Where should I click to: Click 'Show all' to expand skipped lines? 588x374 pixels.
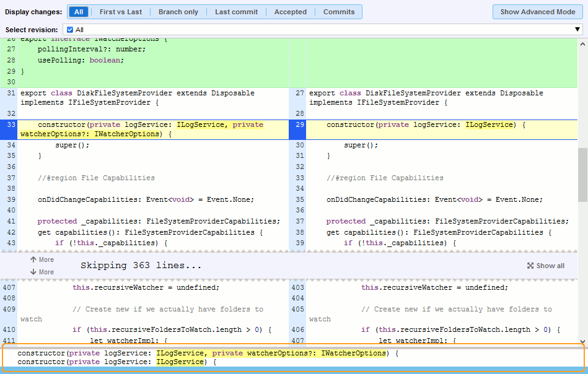pyautogui.click(x=550, y=266)
